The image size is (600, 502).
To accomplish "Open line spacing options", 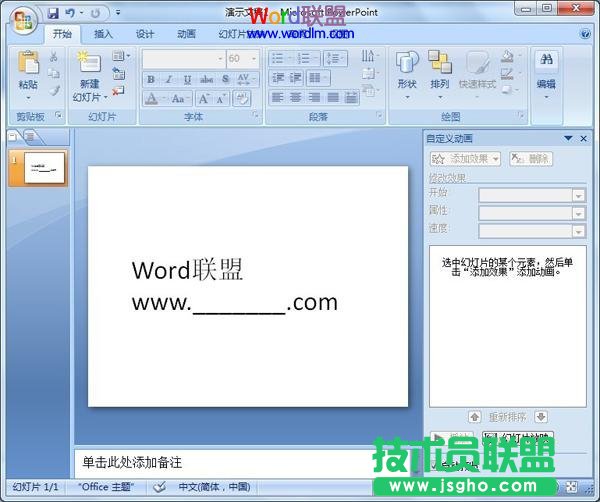I will click(x=336, y=59).
